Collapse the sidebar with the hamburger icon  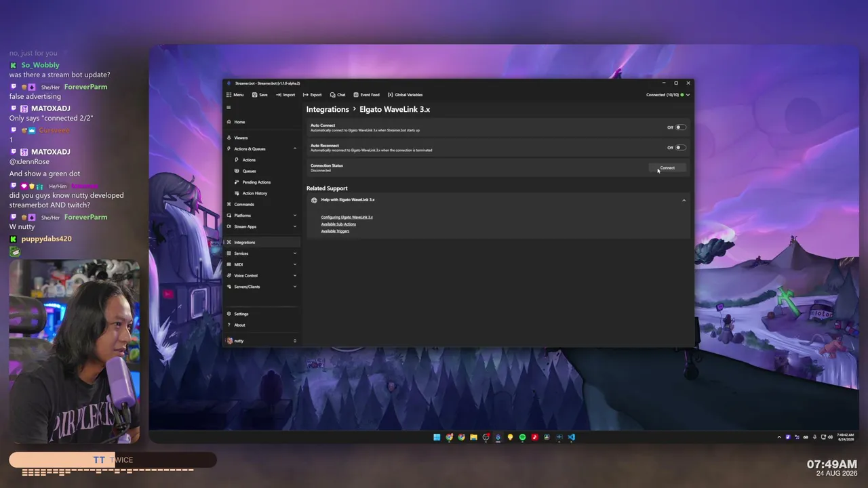coord(229,108)
